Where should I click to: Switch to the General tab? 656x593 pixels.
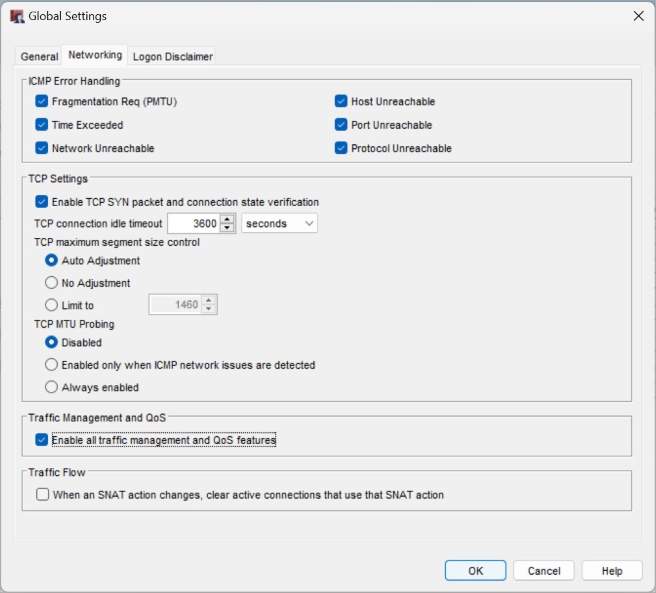coord(40,57)
